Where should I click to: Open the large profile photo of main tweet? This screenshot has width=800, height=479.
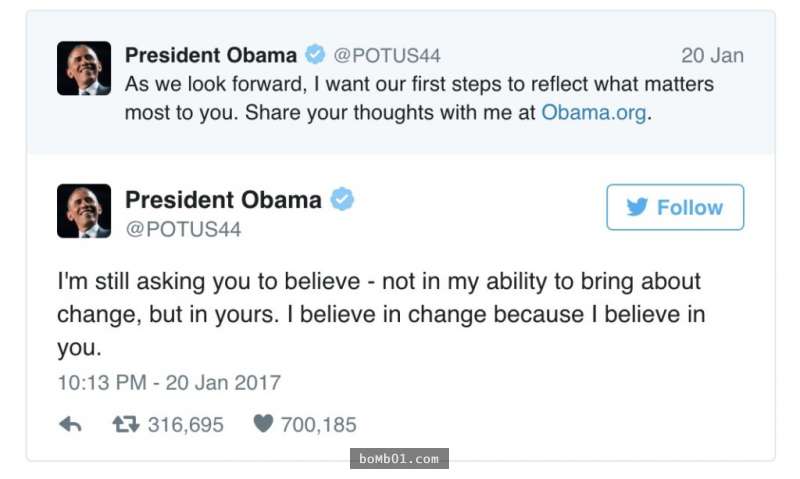tap(84, 211)
